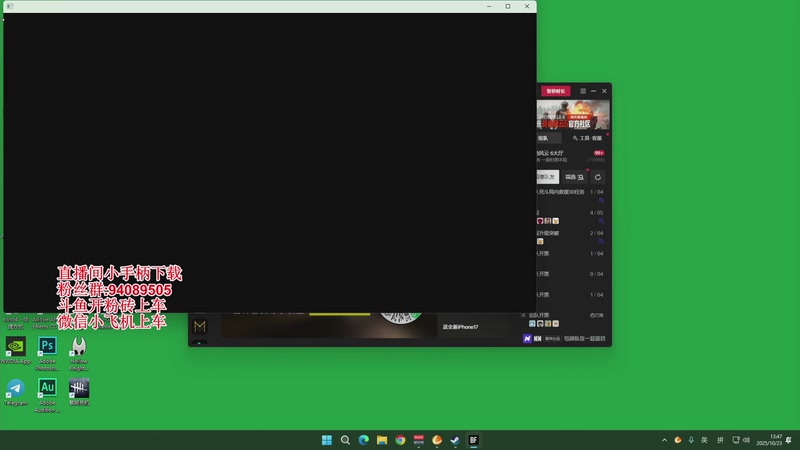Launch Microsoft Edge from taskbar
This screenshot has height=450, width=800.
[364, 440]
